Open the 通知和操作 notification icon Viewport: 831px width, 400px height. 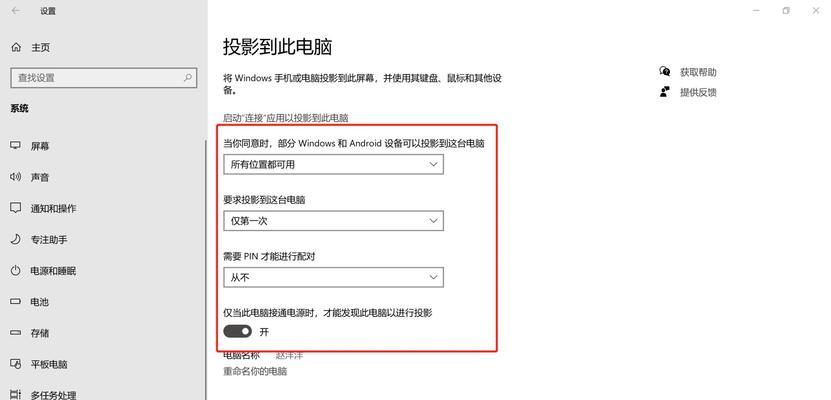click(16, 208)
